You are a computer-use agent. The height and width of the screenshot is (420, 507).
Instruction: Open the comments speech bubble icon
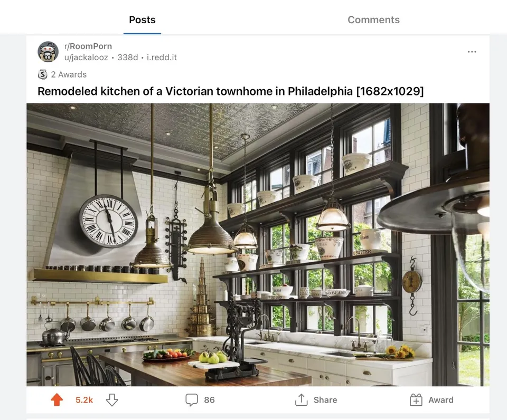point(191,399)
